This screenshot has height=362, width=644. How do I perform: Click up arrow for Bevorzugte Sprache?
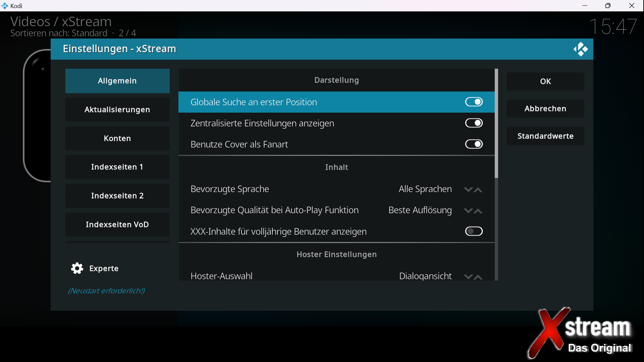point(478,190)
